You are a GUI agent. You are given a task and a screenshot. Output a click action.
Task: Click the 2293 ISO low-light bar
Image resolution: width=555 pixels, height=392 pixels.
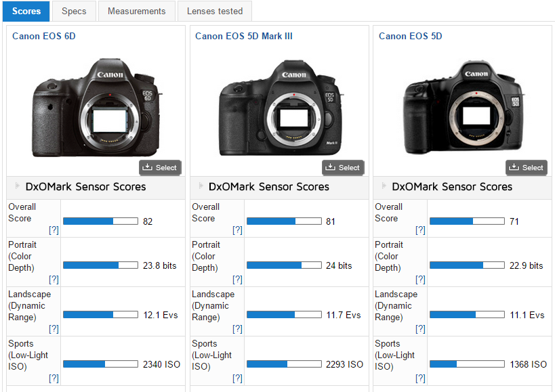pyautogui.click(x=284, y=364)
